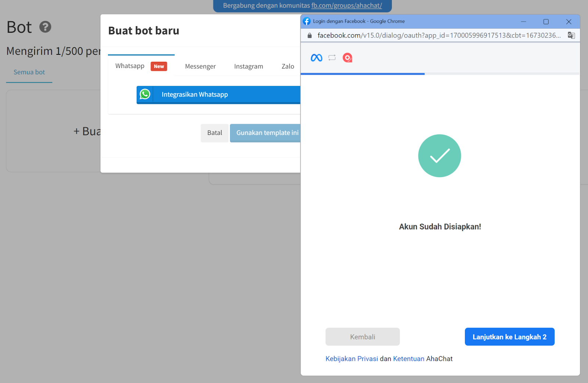Select the Whatsapp tab
The width and height of the screenshot is (588, 383).
point(141,66)
